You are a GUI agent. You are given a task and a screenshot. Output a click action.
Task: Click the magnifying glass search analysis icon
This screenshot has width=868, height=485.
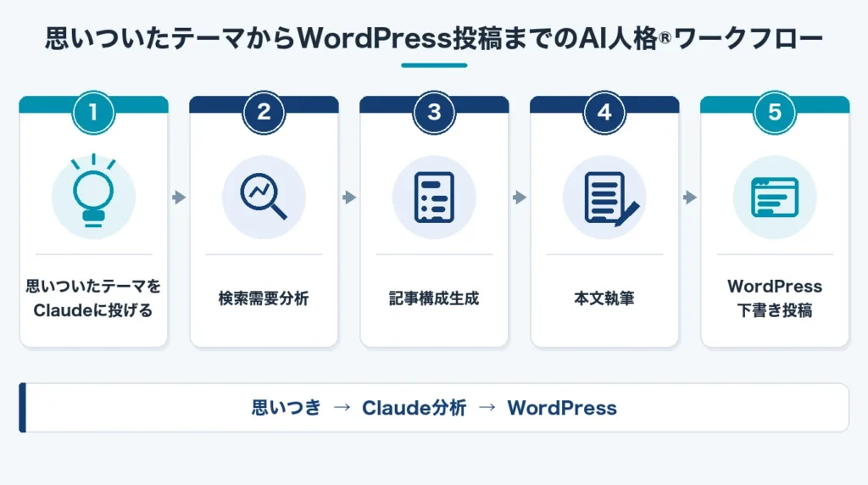click(x=264, y=197)
